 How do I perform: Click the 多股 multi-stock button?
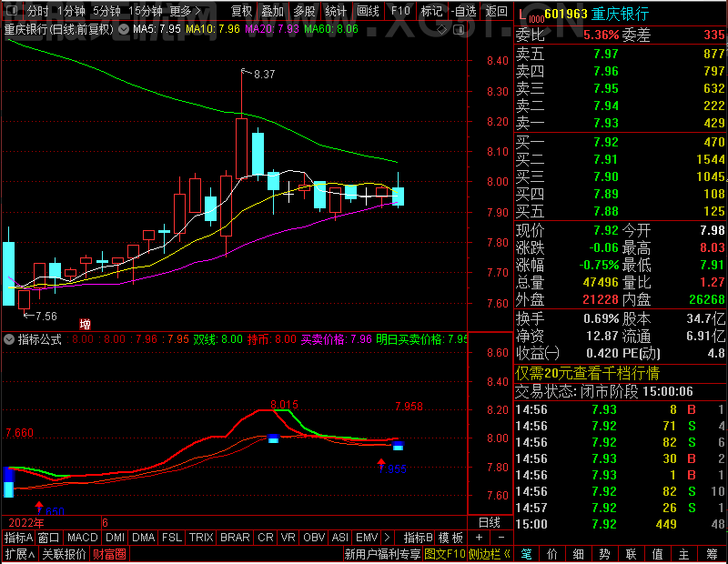coord(305,11)
